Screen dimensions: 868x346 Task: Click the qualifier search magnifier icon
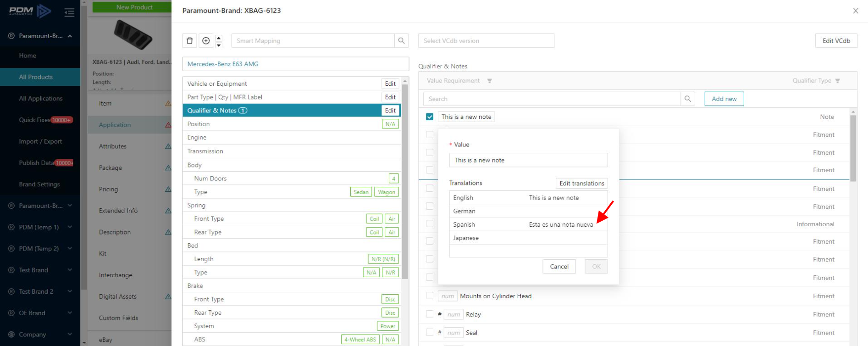pyautogui.click(x=688, y=99)
